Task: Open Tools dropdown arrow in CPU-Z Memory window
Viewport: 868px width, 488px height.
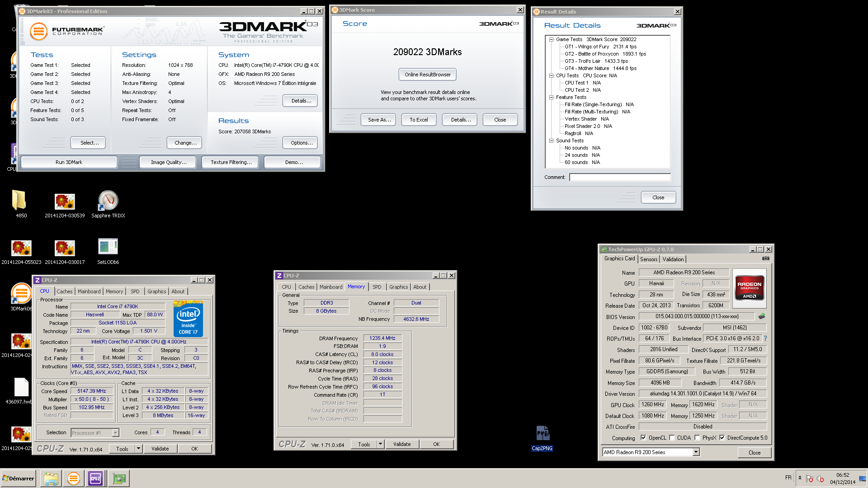Action: [x=381, y=444]
